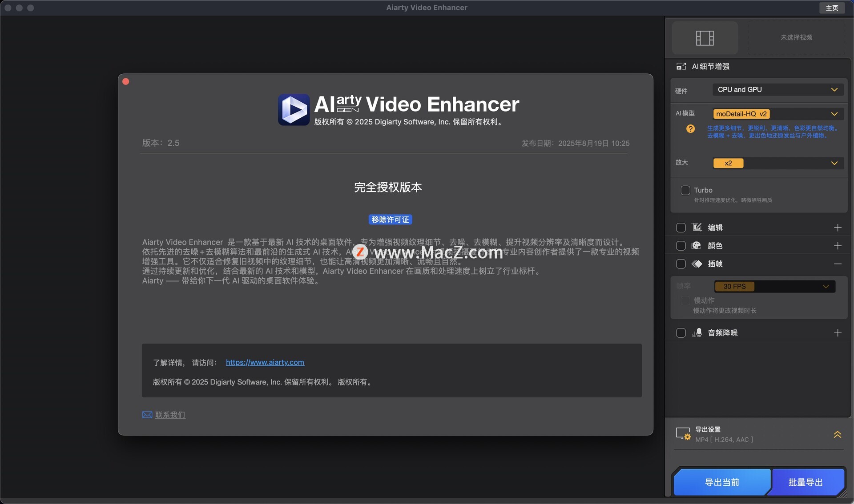The image size is (854, 504).
Task: Enable the Turbo checkbox
Action: point(685,190)
